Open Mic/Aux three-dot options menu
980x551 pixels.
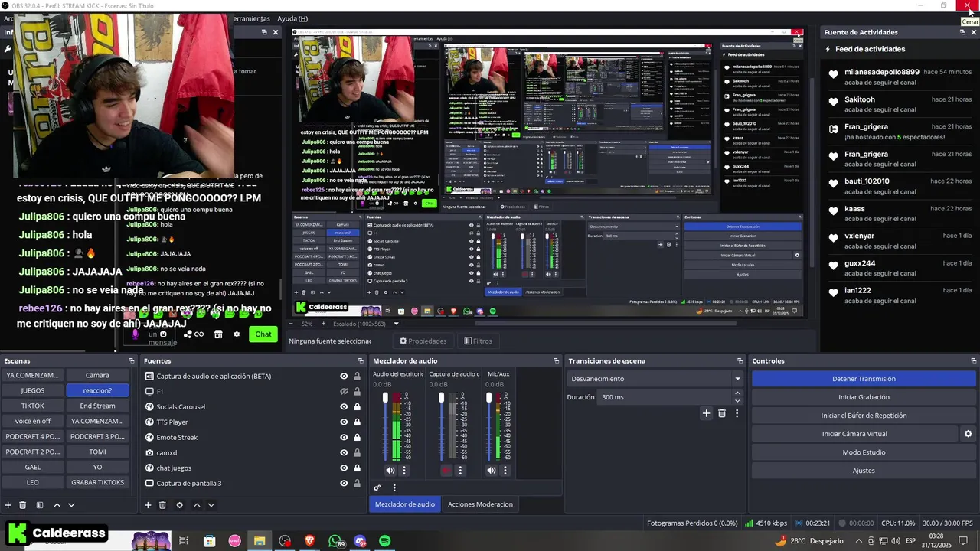pyautogui.click(x=505, y=471)
